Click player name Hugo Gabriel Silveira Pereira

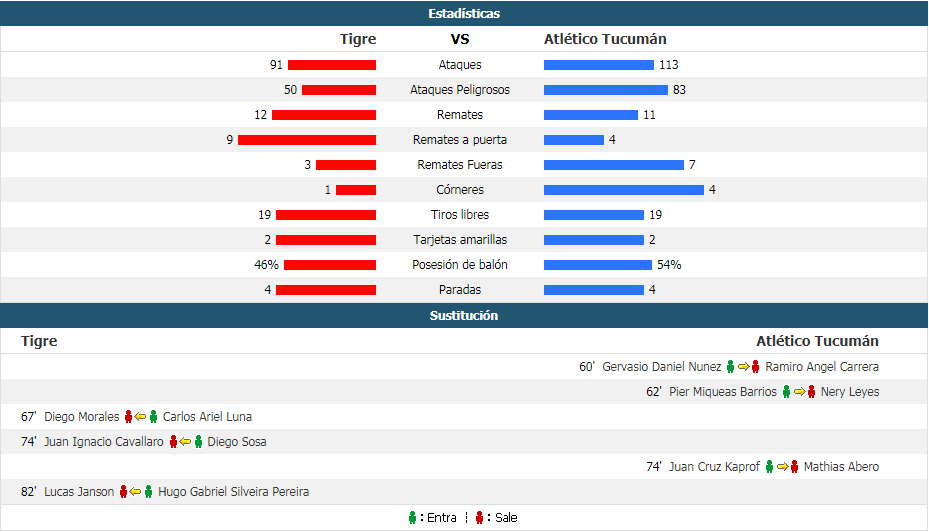tap(233, 492)
